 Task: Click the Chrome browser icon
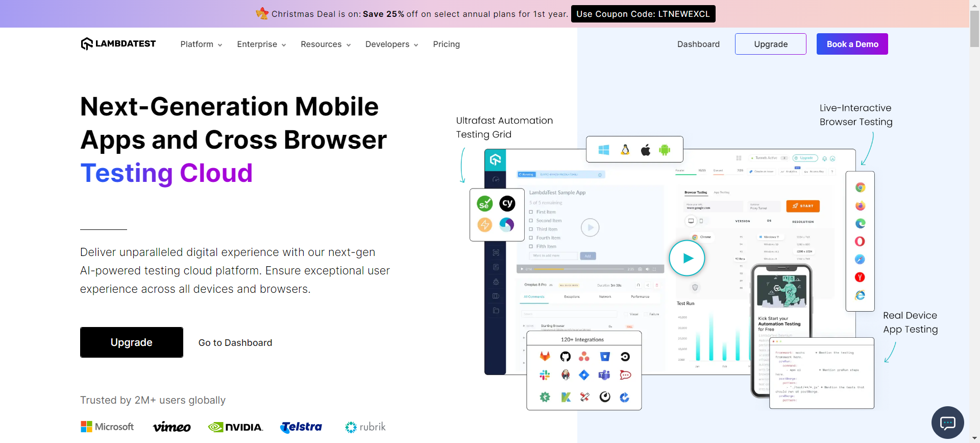pos(860,188)
